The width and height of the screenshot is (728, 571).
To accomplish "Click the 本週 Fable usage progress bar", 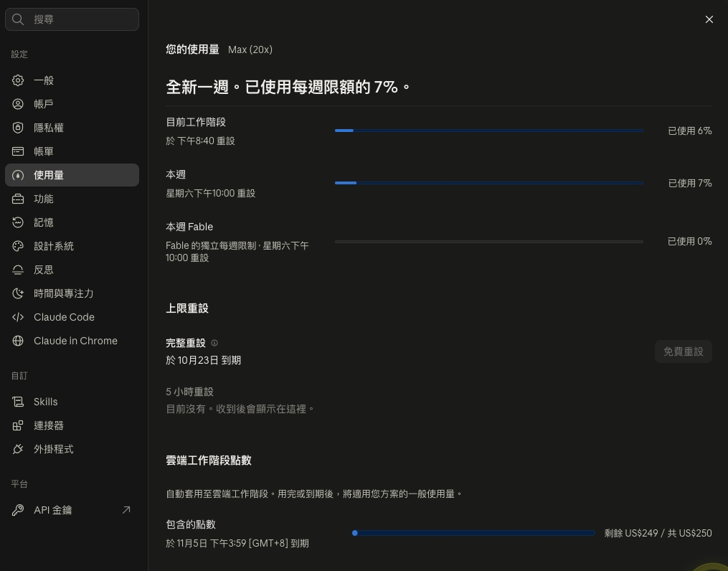I will [489, 242].
